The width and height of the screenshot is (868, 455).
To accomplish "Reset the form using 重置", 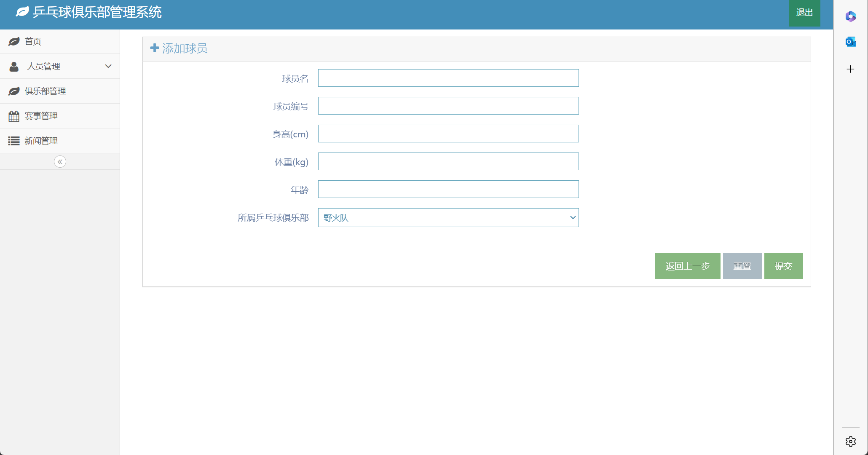I will tap(742, 266).
